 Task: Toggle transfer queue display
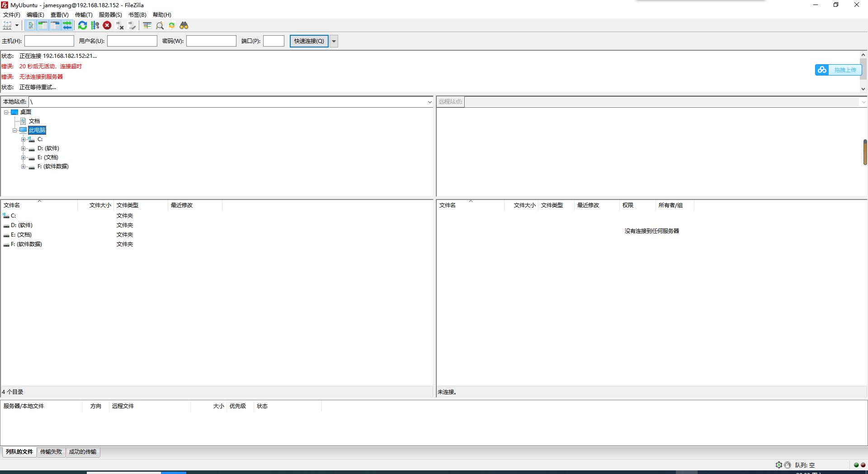[x=67, y=25]
